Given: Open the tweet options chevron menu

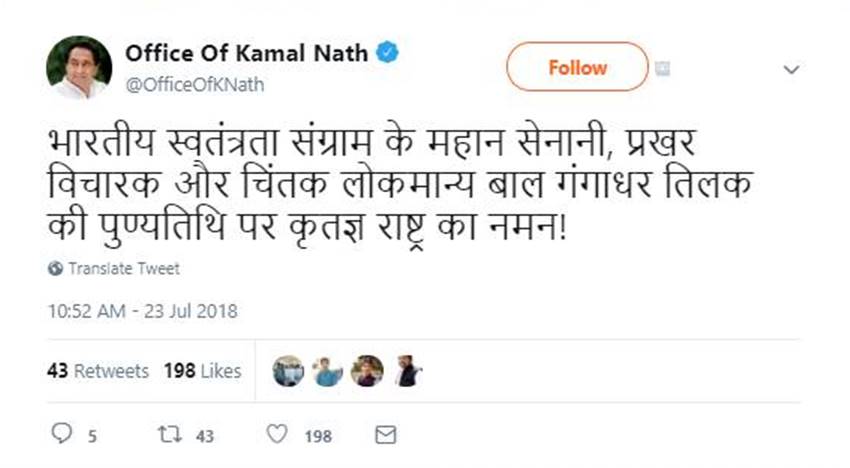Looking at the screenshot, I should (791, 69).
